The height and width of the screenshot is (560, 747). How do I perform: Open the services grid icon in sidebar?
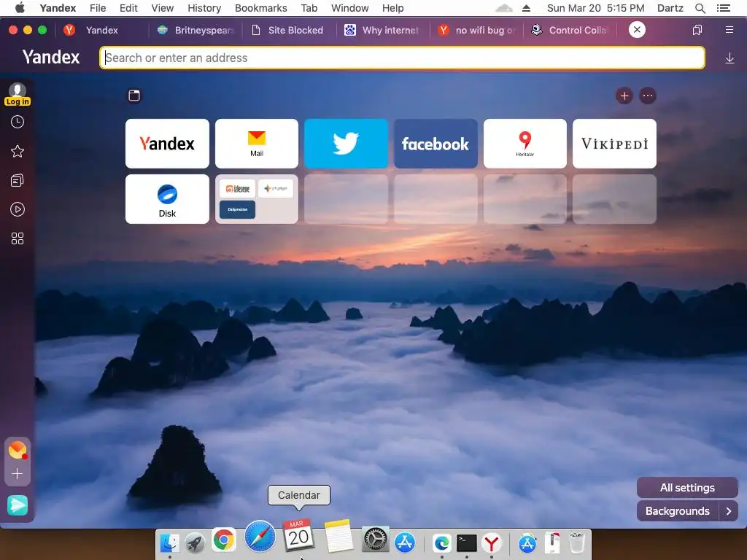click(x=18, y=238)
